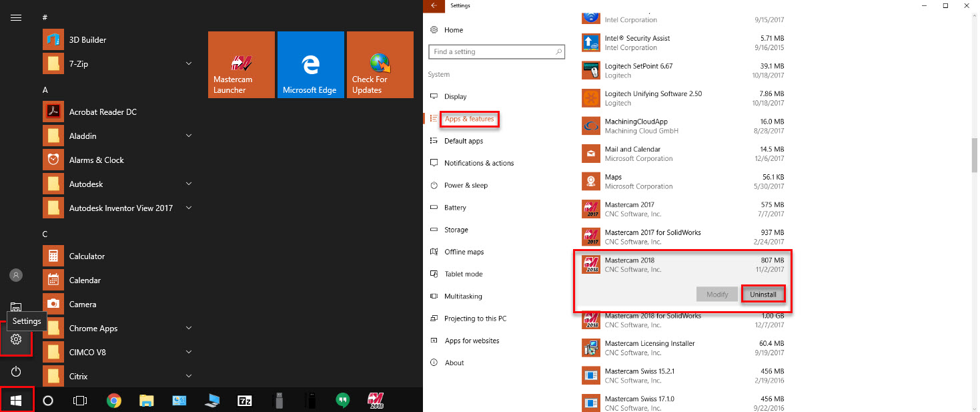Image resolution: width=980 pixels, height=412 pixels.
Task: Open Battery settings
Action: click(448, 208)
